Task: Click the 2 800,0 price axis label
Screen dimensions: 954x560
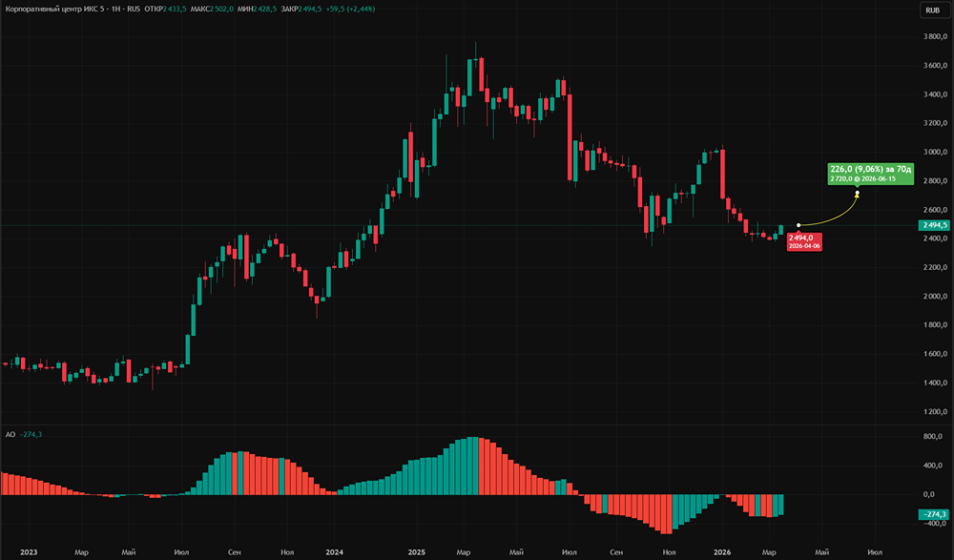Action: pos(935,181)
